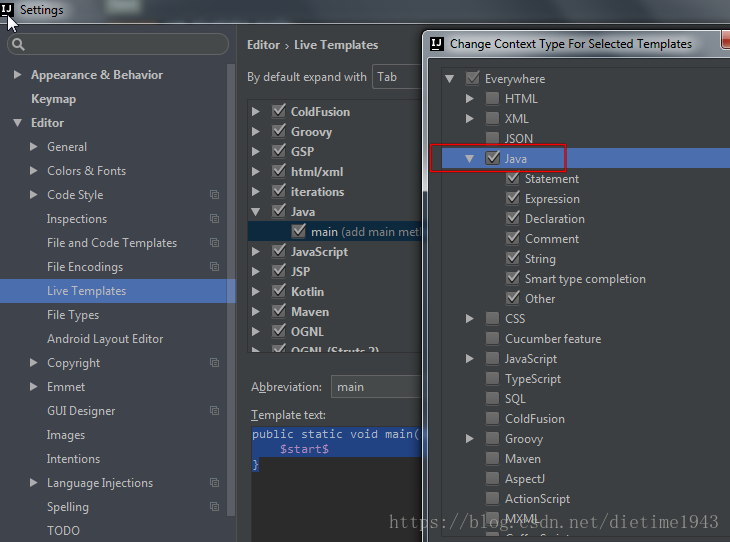Uncheck the Expression context checkbox

513,198
